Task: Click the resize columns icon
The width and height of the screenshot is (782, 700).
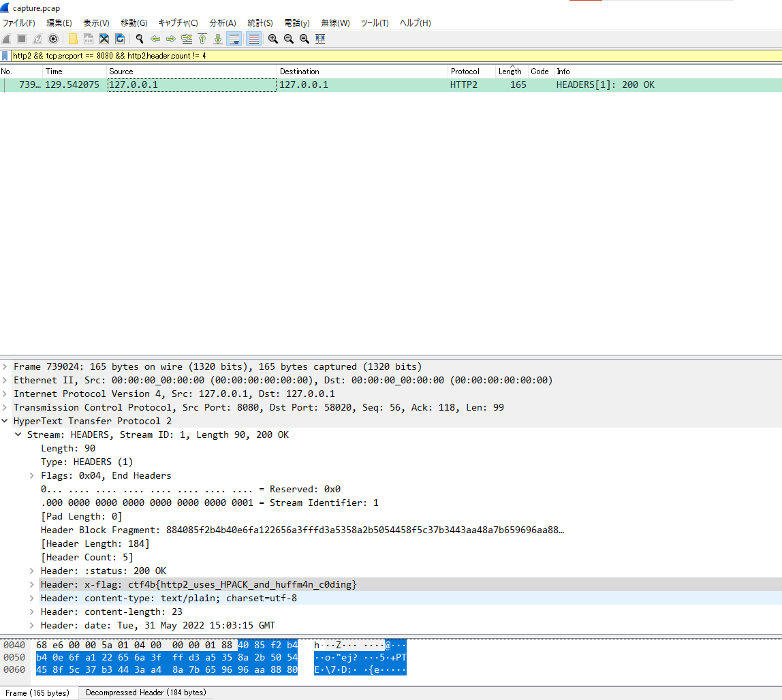Action: pos(320,39)
